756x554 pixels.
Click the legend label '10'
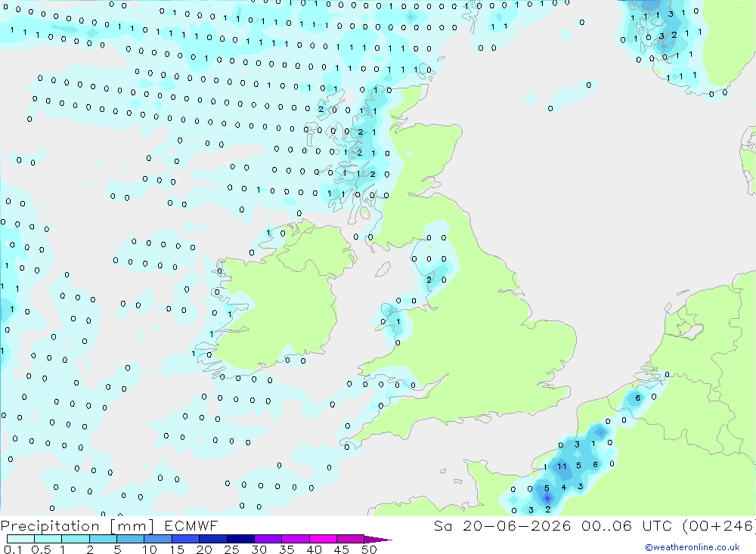(150, 549)
